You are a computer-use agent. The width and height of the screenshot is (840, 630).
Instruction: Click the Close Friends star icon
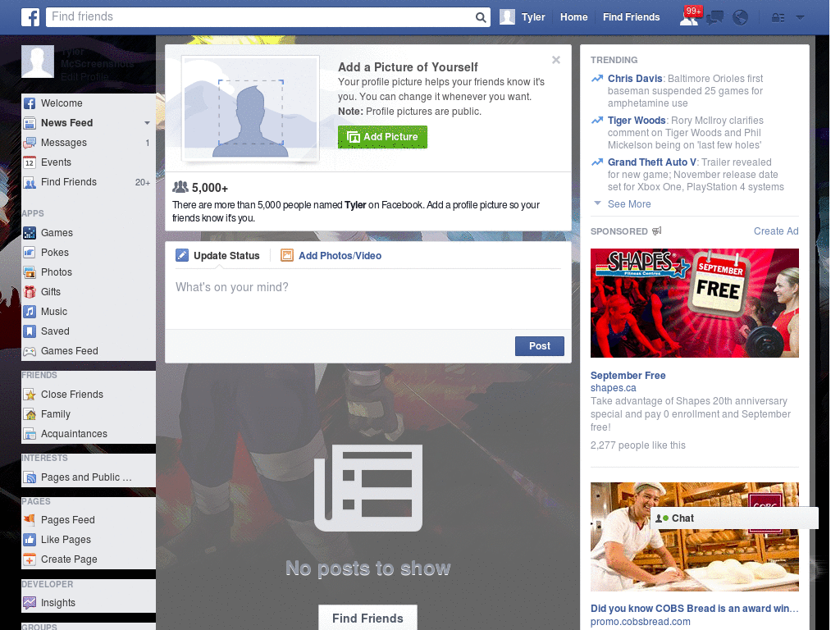point(30,395)
